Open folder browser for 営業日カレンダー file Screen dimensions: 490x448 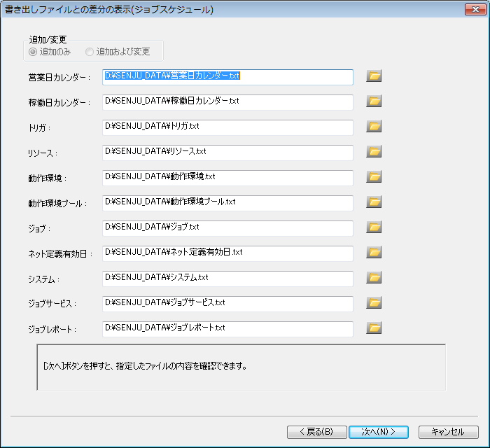coord(374,76)
